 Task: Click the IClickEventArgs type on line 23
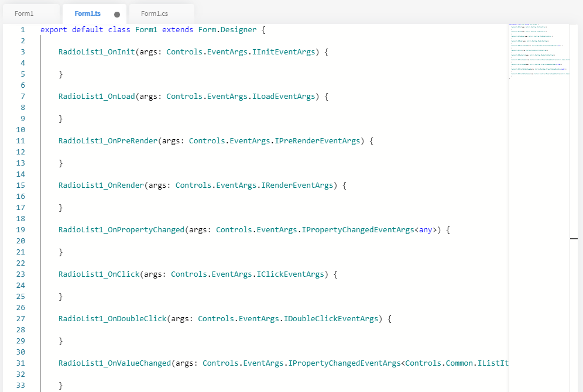[290, 274]
